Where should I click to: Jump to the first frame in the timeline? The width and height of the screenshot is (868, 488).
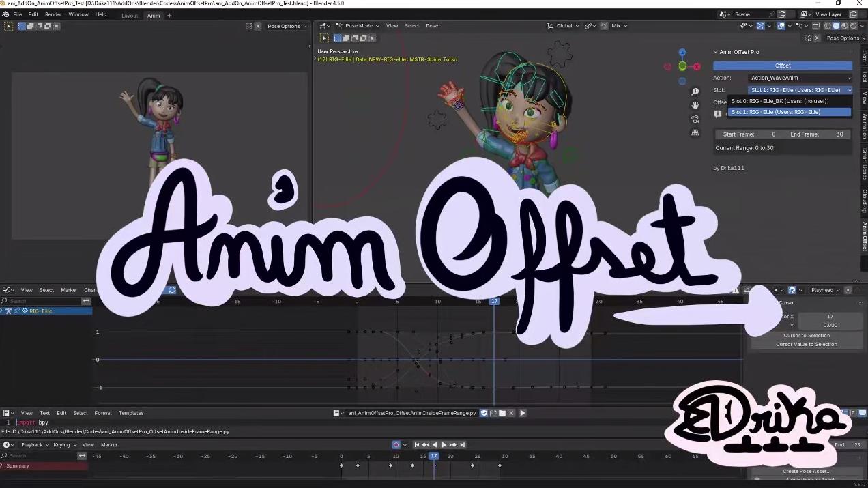[x=417, y=445]
